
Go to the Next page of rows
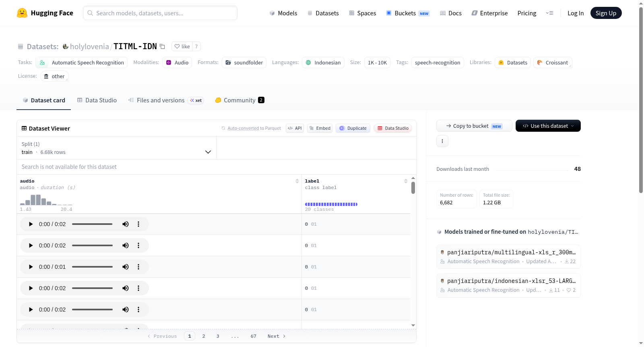click(x=277, y=336)
